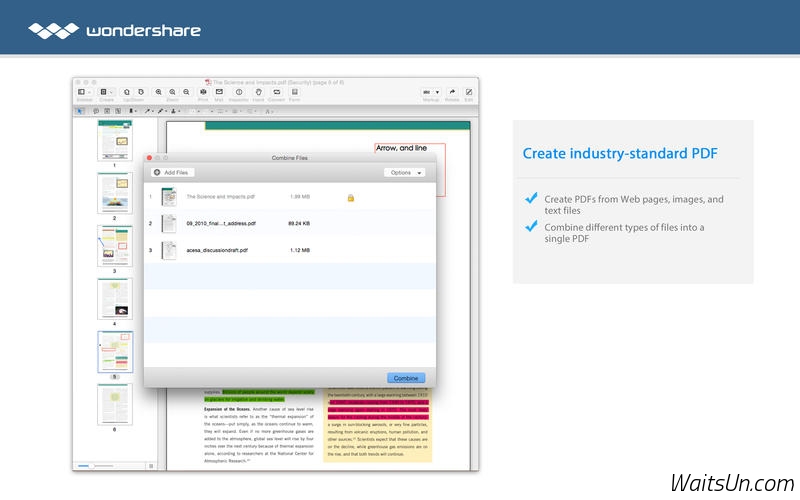Click the Print toolbar icon
The height and width of the screenshot is (500, 800).
204,92
